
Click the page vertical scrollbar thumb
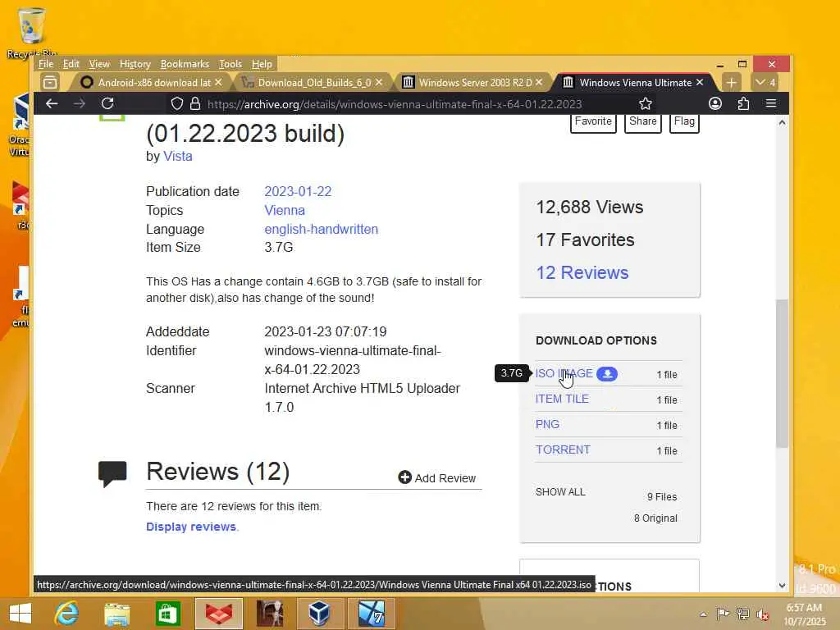(782, 373)
